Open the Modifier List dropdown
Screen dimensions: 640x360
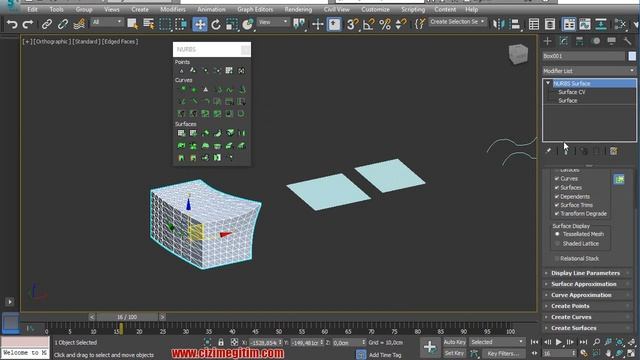click(x=589, y=71)
